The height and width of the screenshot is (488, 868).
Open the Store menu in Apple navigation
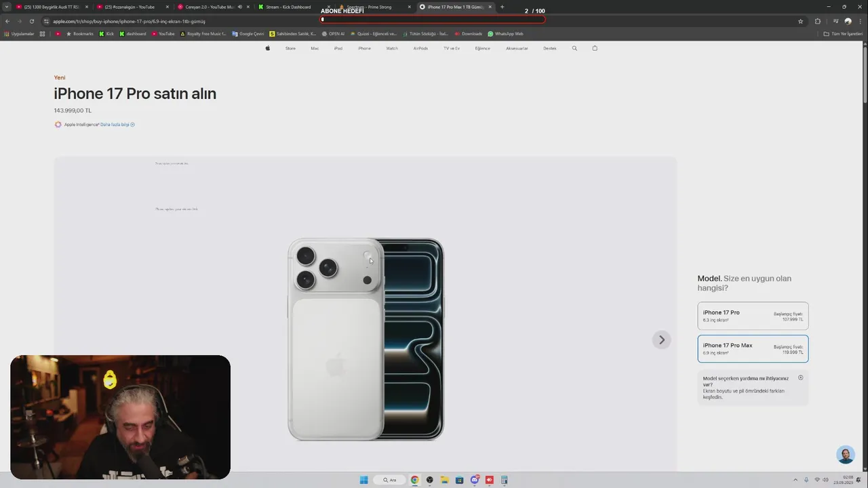pos(290,48)
